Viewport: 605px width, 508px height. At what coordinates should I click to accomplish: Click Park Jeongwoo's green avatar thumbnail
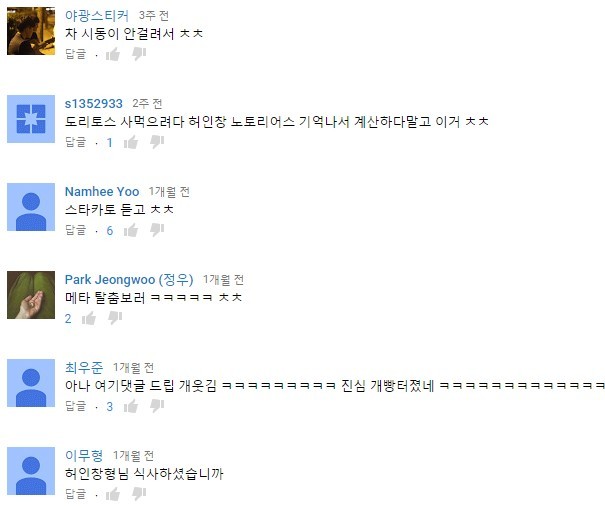(x=31, y=295)
